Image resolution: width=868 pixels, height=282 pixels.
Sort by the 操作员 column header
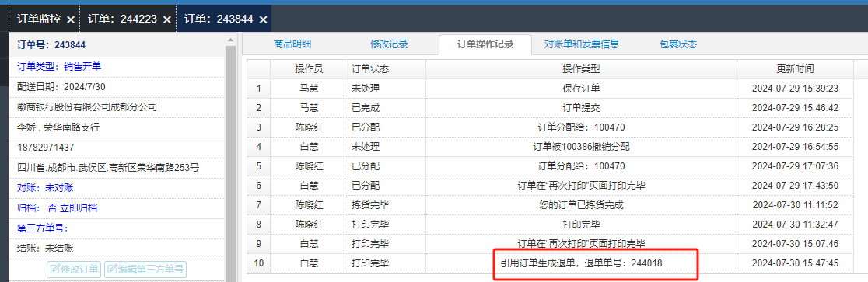(309, 69)
